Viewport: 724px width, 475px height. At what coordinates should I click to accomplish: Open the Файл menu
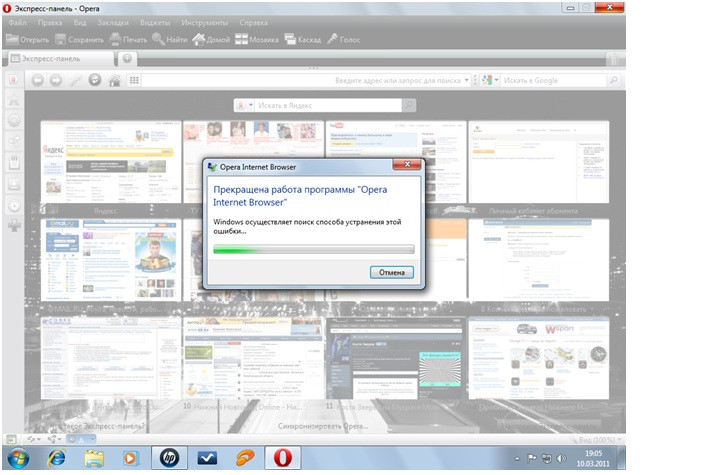tap(17, 22)
